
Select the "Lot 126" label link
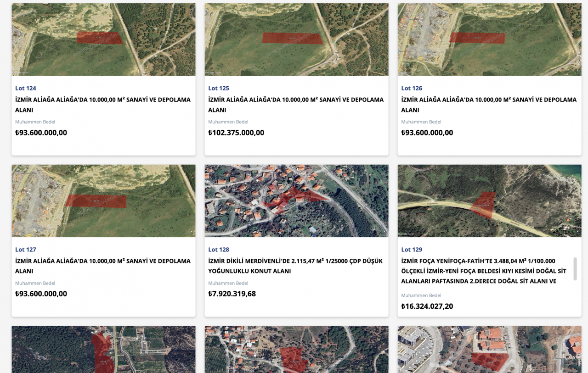412,88
